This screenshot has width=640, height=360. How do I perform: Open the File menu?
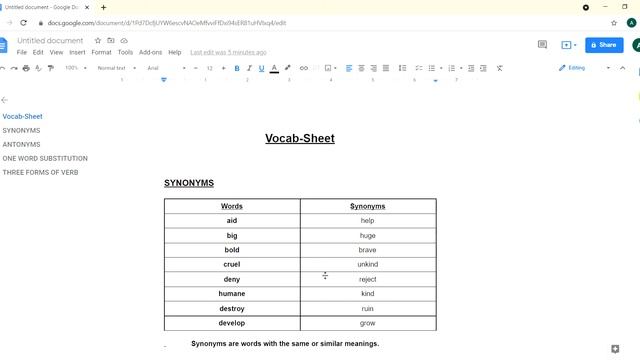[x=22, y=52]
